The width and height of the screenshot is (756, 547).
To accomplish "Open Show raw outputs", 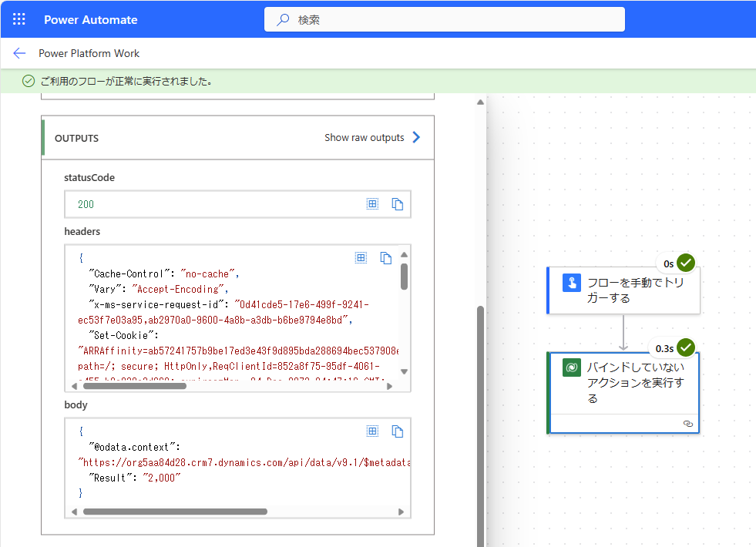I will coord(364,137).
